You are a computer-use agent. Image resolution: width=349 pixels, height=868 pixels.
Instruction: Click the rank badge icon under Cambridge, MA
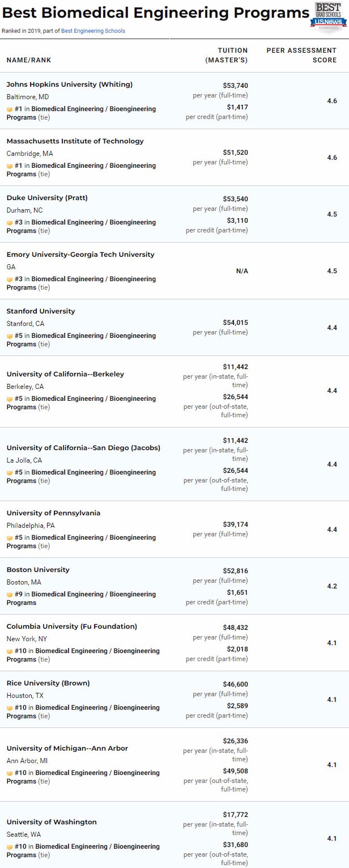[9, 166]
